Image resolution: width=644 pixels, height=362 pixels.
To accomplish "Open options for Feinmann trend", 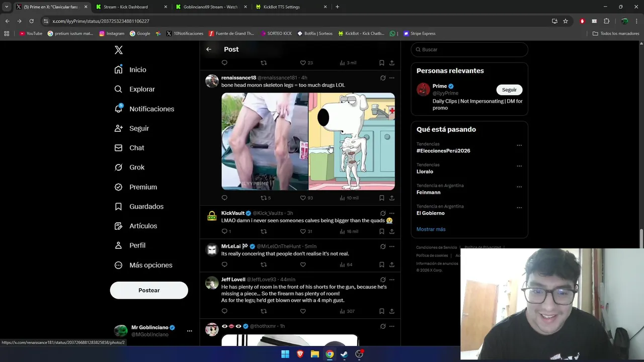I will pyautogui.click(x=519, y=187).
